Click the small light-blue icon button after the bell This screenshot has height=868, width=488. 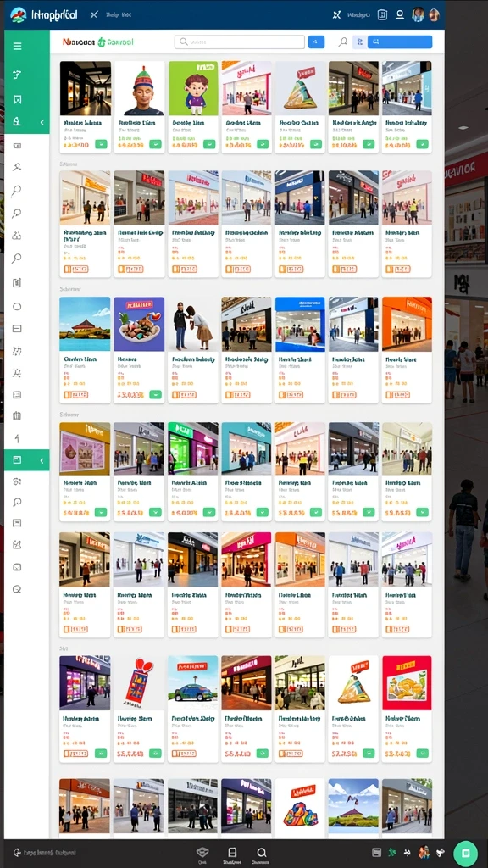tap(359, 42)
